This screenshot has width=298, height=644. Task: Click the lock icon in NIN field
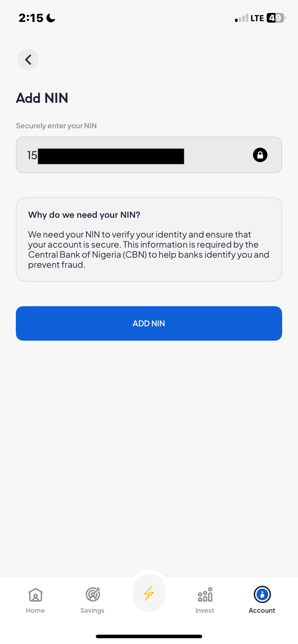click(x=260, y=155)
